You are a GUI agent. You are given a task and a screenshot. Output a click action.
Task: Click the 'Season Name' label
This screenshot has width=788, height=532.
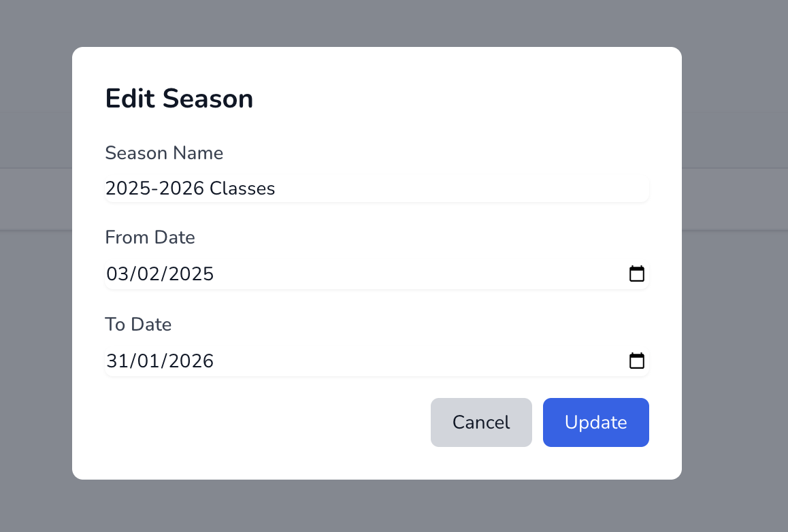[164, 153]
